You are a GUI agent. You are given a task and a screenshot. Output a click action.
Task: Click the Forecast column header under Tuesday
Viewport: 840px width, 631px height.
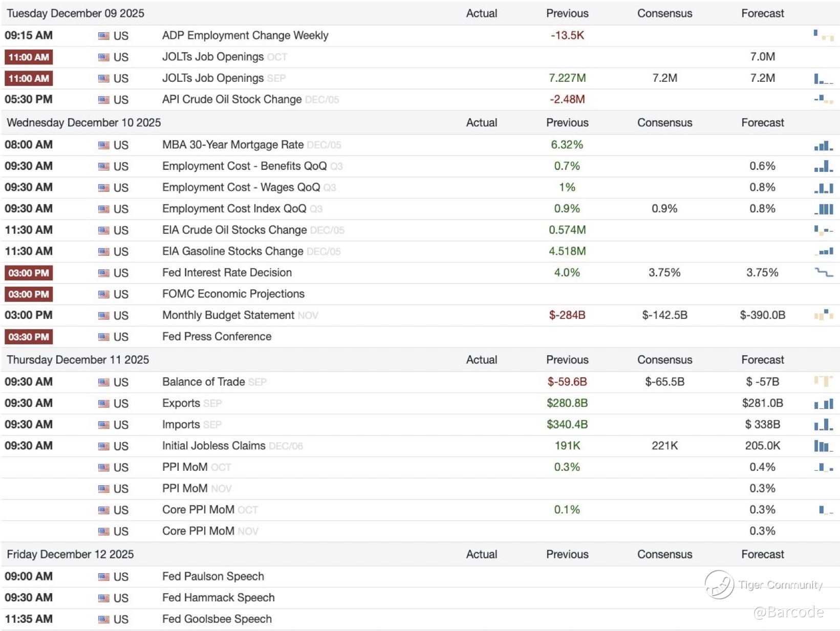[x=762, y=13]
